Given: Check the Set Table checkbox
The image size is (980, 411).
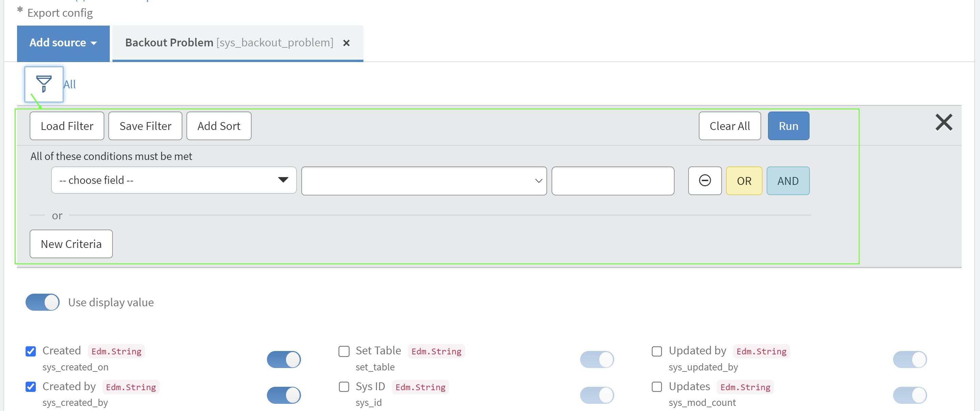Looking at the screenshot, I should 344,351.
